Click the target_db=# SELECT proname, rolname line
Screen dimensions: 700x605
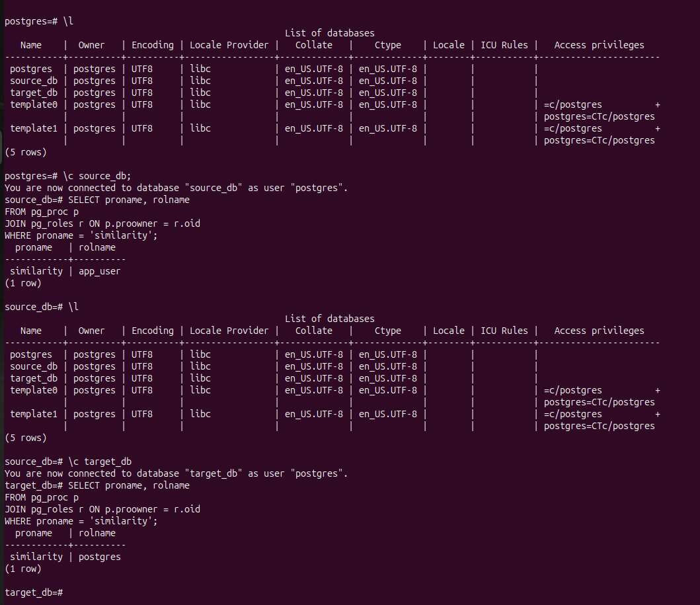pyautogui.click(x=97, y=485)
